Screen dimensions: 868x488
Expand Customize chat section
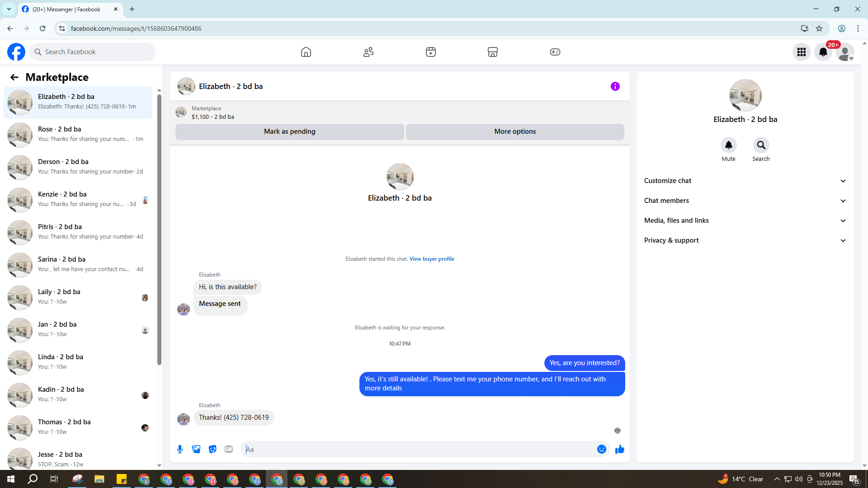(x=745, y=181)
